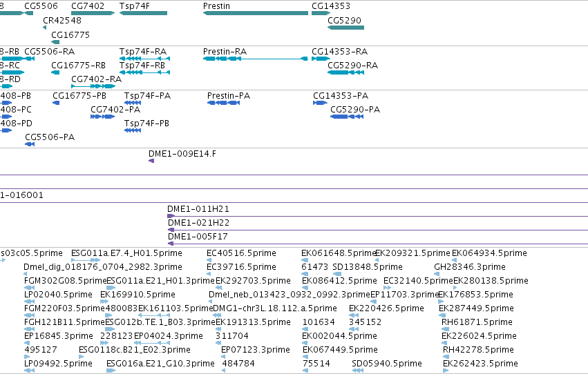Select the CG16775-RB transcript label

78,65
